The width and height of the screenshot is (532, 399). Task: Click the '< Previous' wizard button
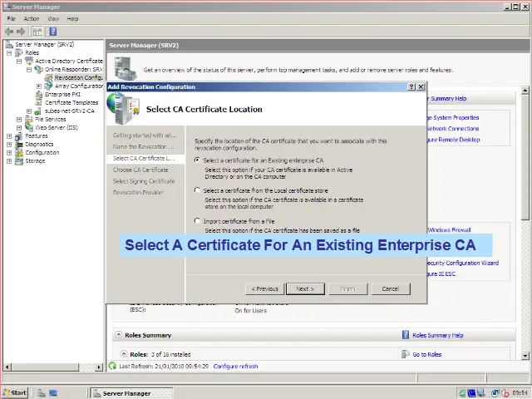pos(264,288)
